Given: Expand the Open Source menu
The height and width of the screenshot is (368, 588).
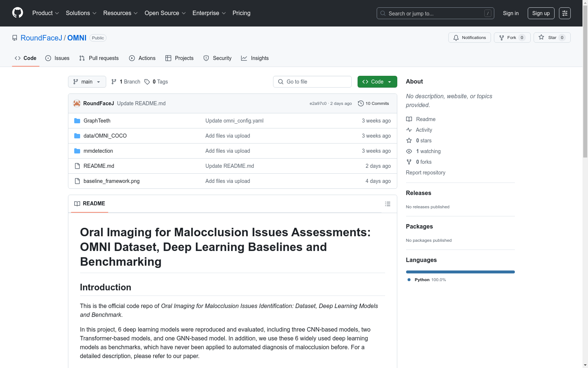Looking at the screenshot, I should (165, 13).
